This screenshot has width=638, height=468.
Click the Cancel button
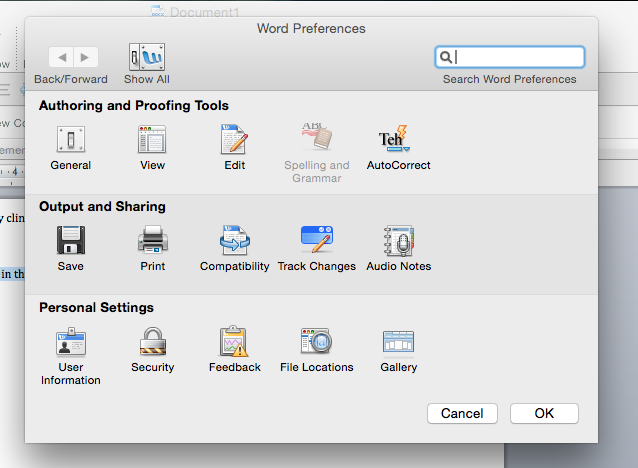click(x=462, y=413)
